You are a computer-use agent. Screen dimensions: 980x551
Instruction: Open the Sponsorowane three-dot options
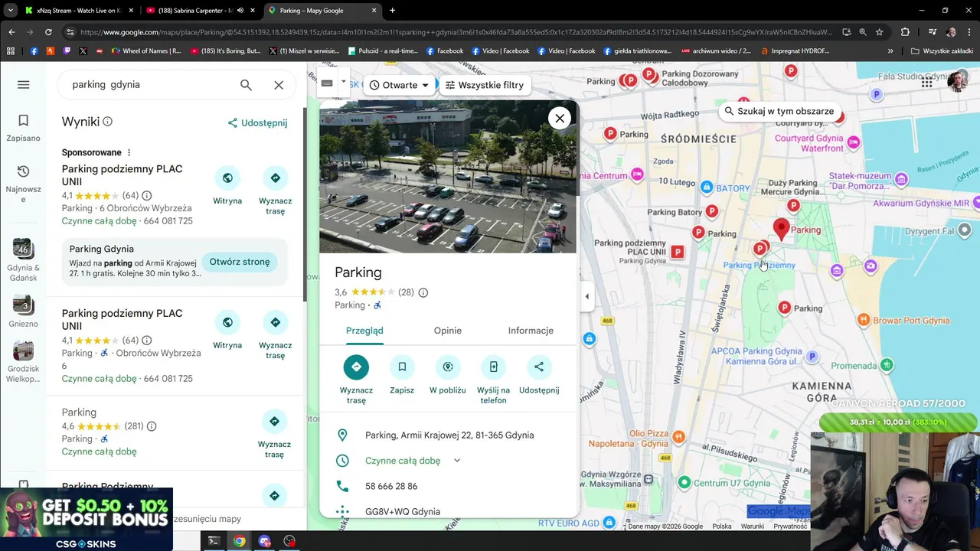(x=129, y=152)
